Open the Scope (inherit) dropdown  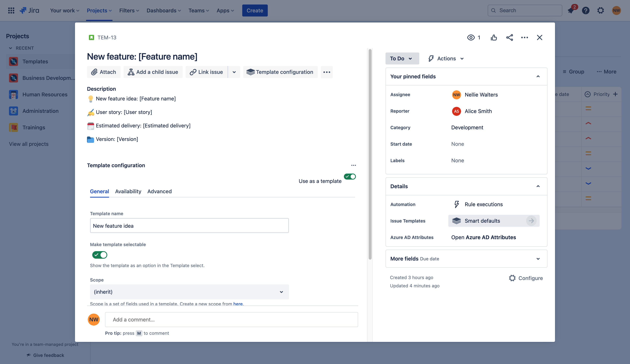coord(189,292)
